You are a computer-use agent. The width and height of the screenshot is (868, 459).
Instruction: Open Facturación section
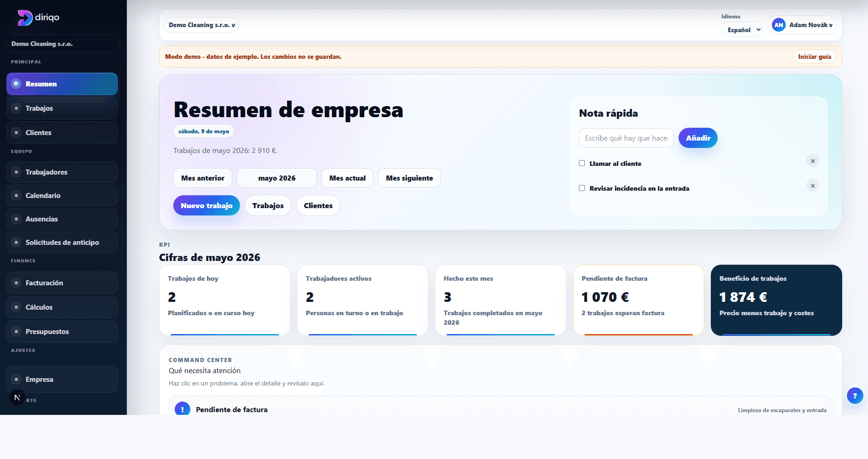[x=62, y=283]
